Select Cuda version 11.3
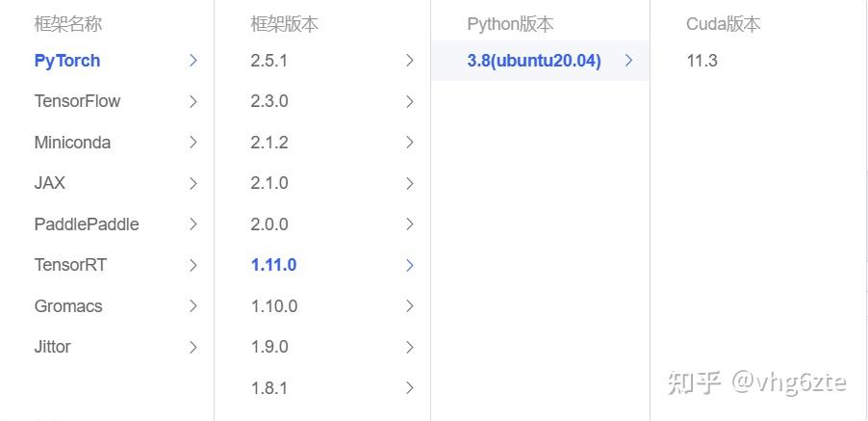 pyautogui.click(x=702, y=61)
